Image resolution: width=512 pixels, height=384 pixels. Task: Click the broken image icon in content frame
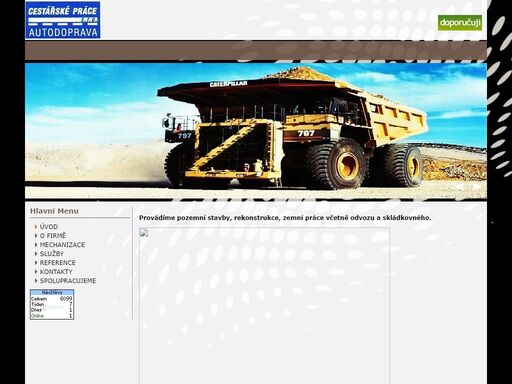click(144, 232)
